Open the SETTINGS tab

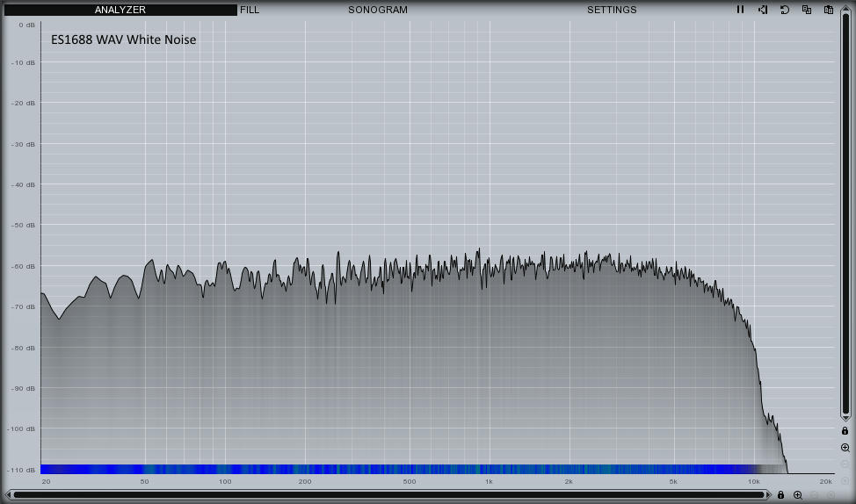[612, 10]
